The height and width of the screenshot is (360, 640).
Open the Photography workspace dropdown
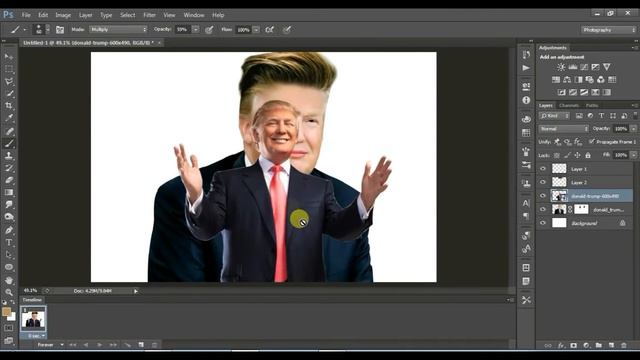click(x=609, y=30)
